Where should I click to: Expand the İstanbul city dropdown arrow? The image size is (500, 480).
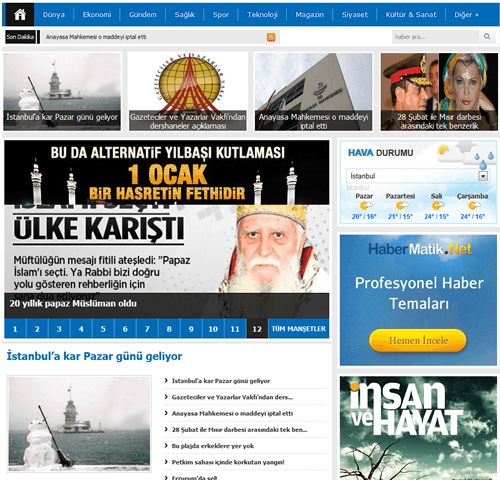click(483, 176)
